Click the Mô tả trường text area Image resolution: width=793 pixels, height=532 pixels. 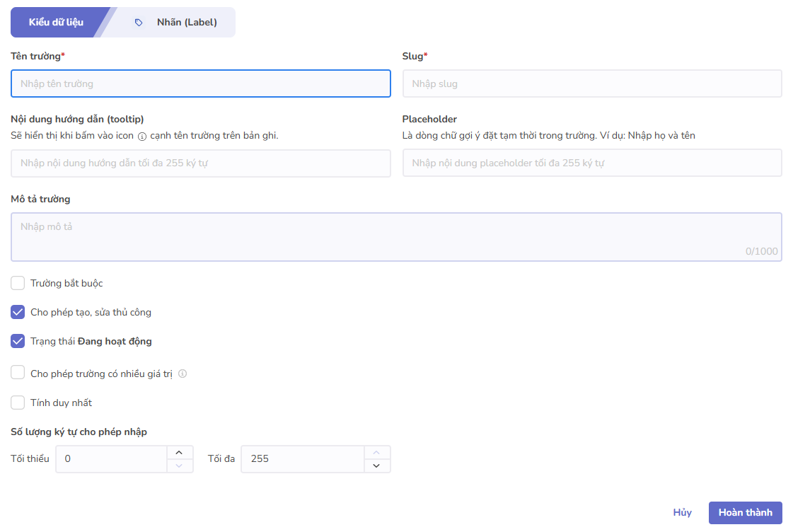coord(396,237)
